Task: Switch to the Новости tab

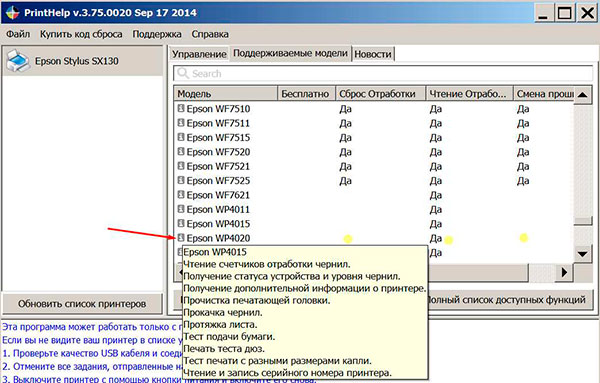Action: (x=373, y=54)
